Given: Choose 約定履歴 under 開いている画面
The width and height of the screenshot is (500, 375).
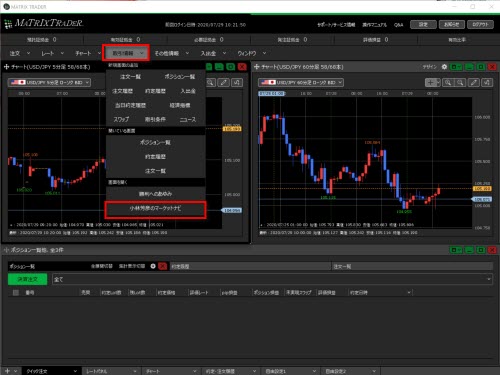Looking at the screenshot, I should [155, 156].
